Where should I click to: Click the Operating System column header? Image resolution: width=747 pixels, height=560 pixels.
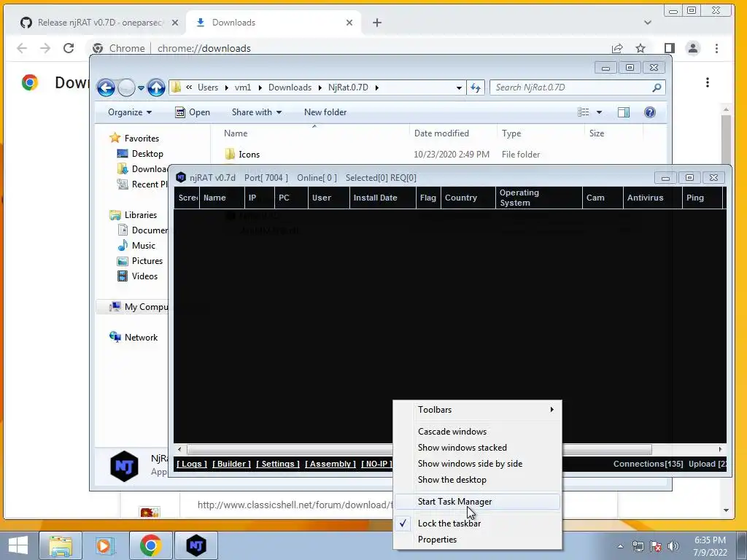click(x=539, y=198)
